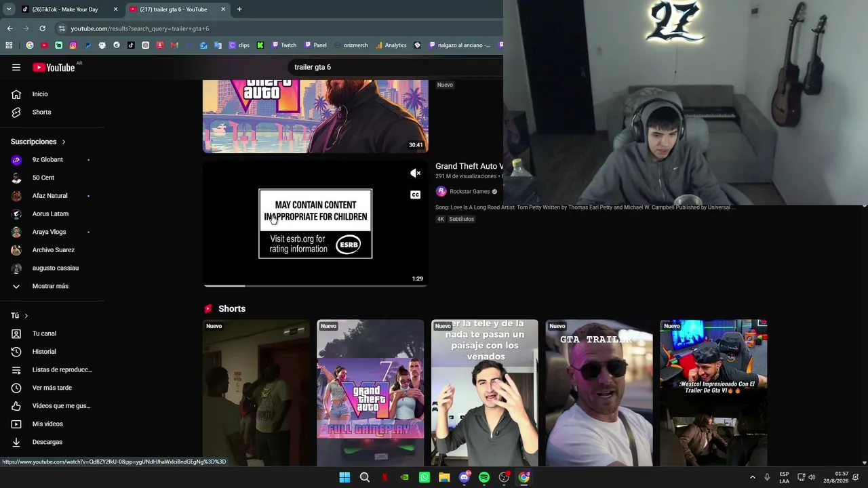
Task: Open the Rockstar Games channel link
Action: coord(469,192)
